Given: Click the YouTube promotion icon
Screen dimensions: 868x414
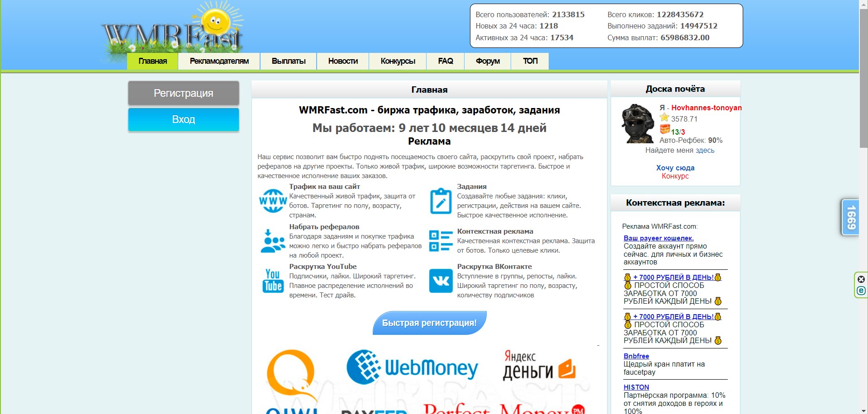Looking at the screenshot, I should [273, 281].
